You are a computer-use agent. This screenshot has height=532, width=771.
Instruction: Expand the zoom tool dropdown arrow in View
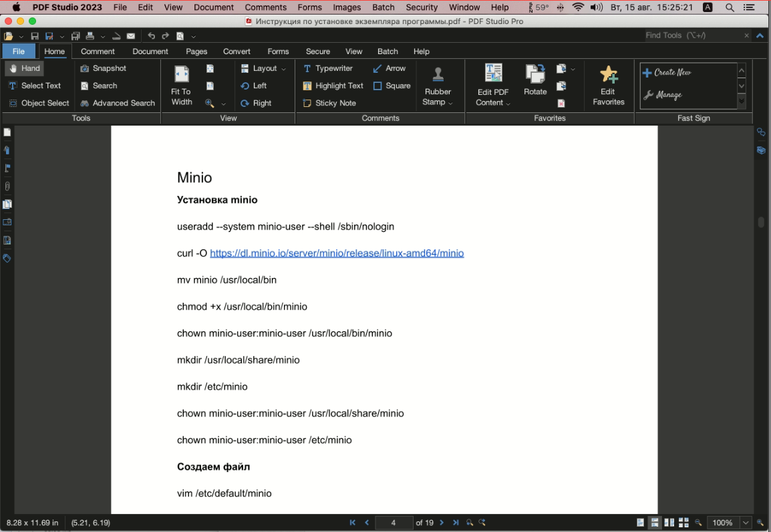(224, 104)
